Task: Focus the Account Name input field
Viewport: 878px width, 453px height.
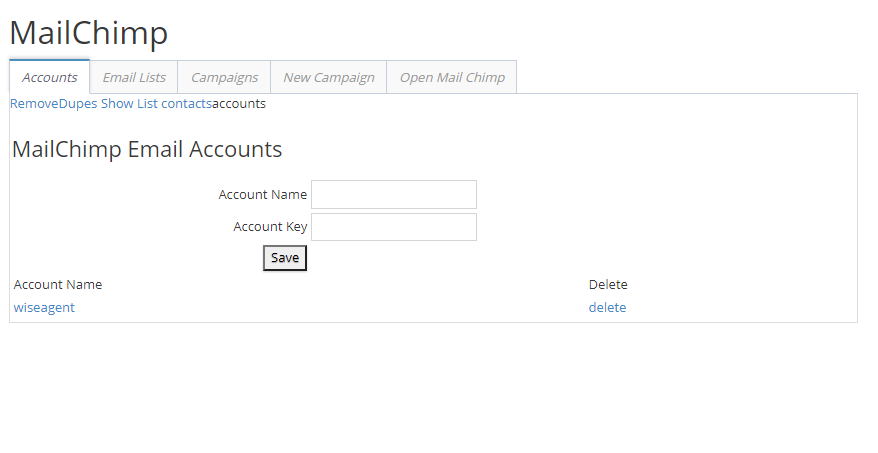Action: click(394, 194)
